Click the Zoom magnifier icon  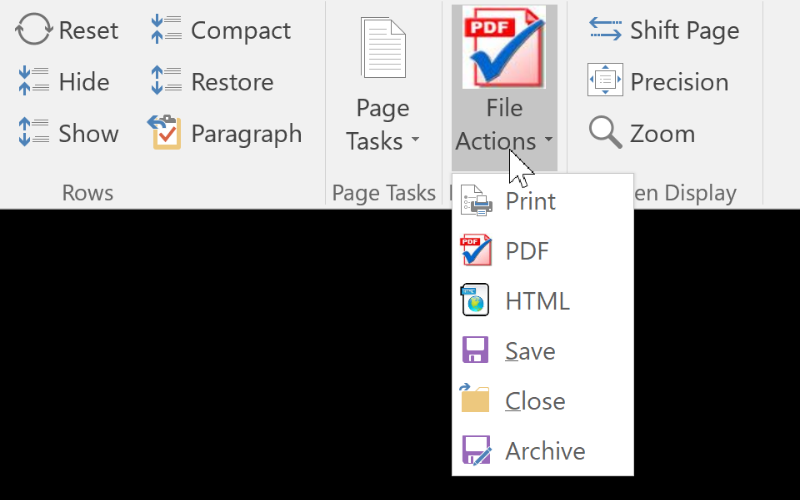[606, 132]
